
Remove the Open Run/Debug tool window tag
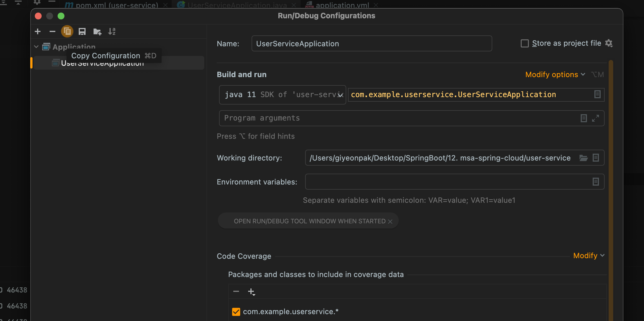tap(390, 221)
